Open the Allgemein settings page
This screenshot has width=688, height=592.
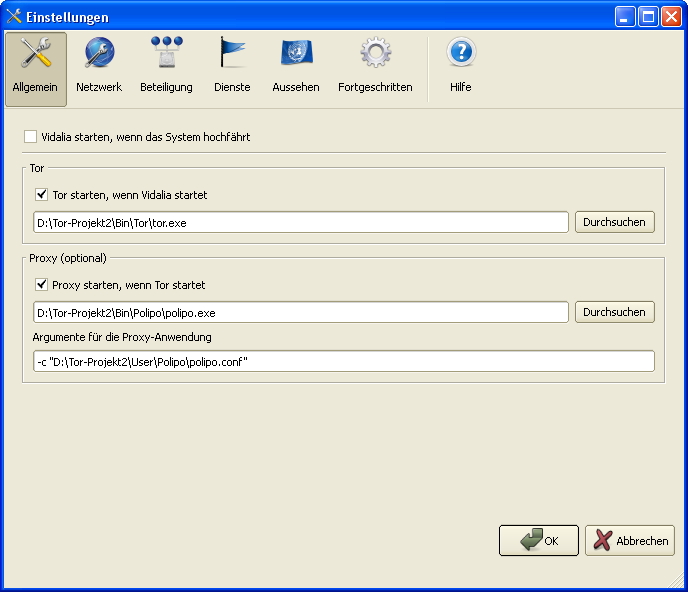point(36,69)
